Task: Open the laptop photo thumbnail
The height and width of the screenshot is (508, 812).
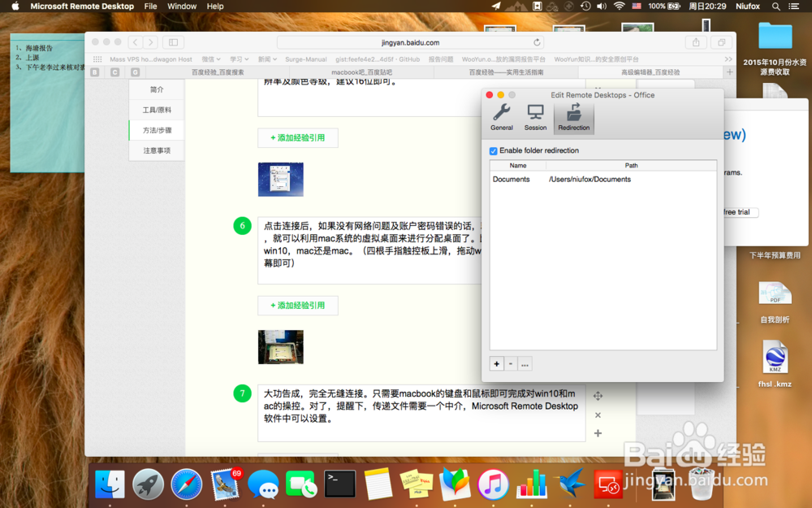Action: [x=281, y=347]
